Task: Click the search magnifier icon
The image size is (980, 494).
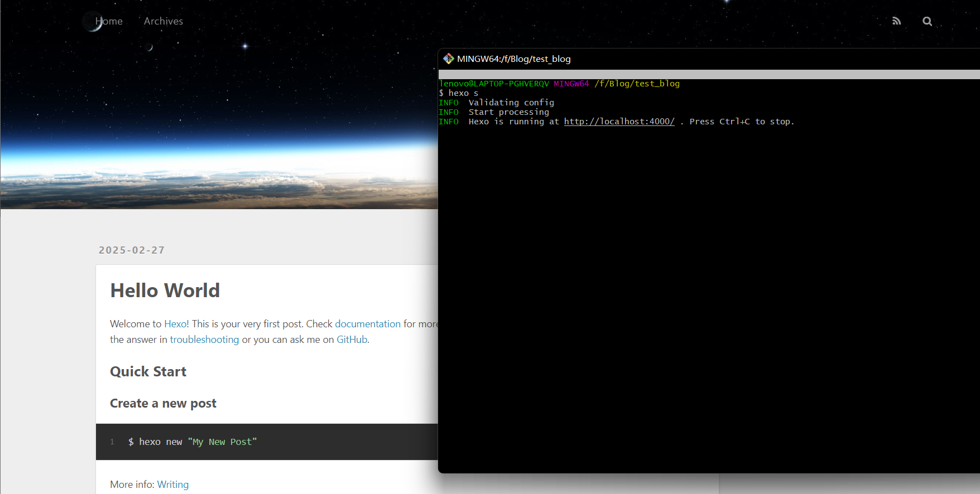Action: (x=927, y=21)
